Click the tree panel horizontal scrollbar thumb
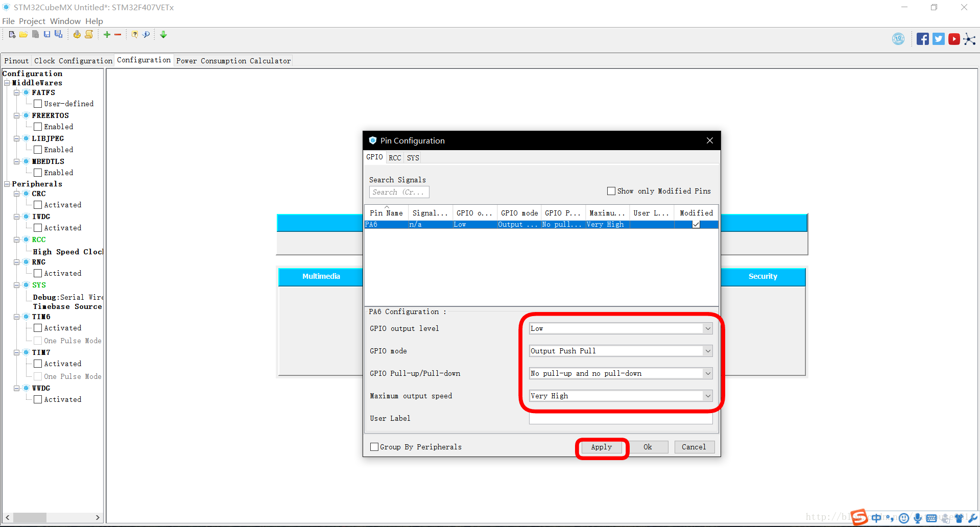 tap(30, 517)
